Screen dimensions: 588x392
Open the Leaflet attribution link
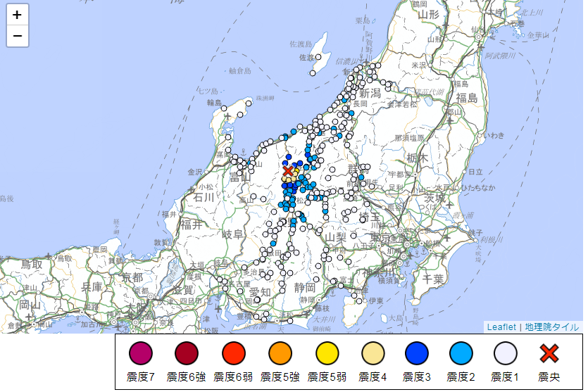[x=501, y=327]
